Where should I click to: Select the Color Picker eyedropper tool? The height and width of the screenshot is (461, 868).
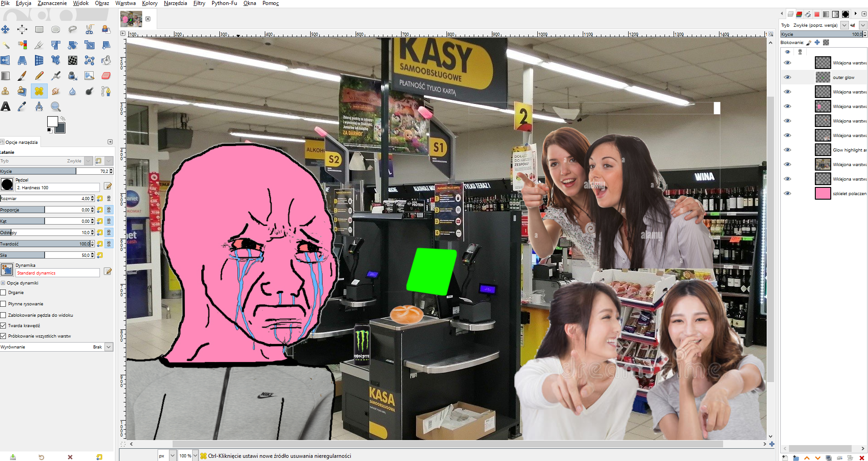tap(22, 107)
